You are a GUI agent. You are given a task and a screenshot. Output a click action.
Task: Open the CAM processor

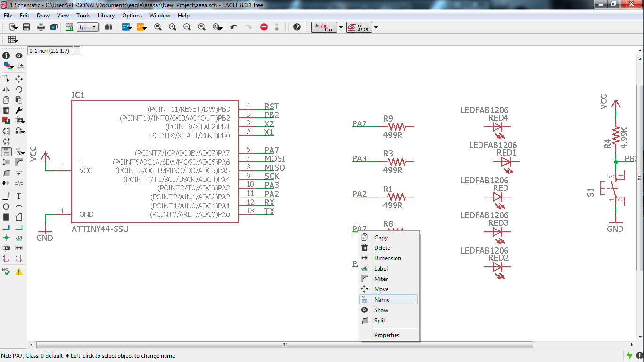53,27
